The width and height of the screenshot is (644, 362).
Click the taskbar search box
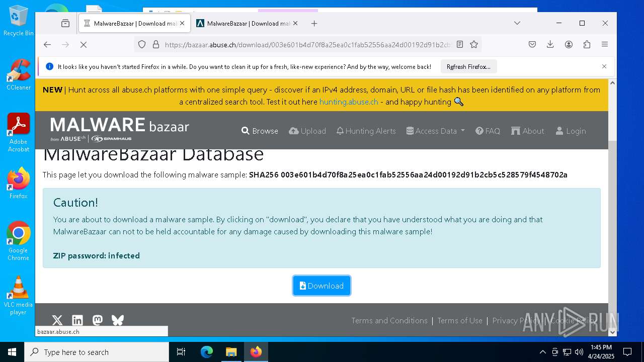pyautogui.click(x=97, y=352)
